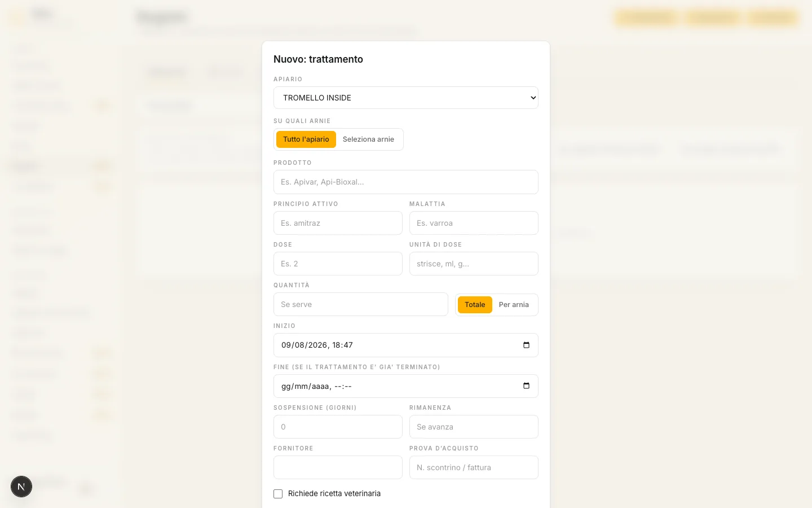Select the "Totale" quantity mode
This screenshot has height=508, width=812.
[475, 305]
